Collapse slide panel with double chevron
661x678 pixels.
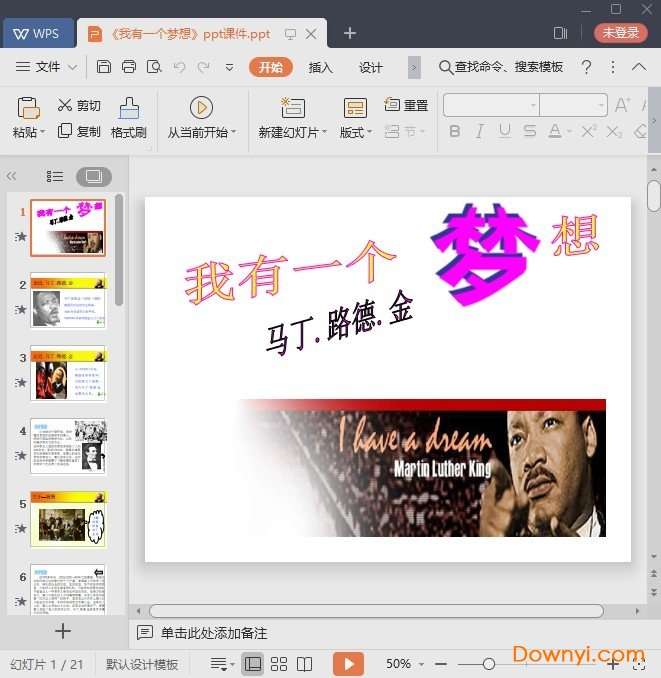click(x=11, y=176)
